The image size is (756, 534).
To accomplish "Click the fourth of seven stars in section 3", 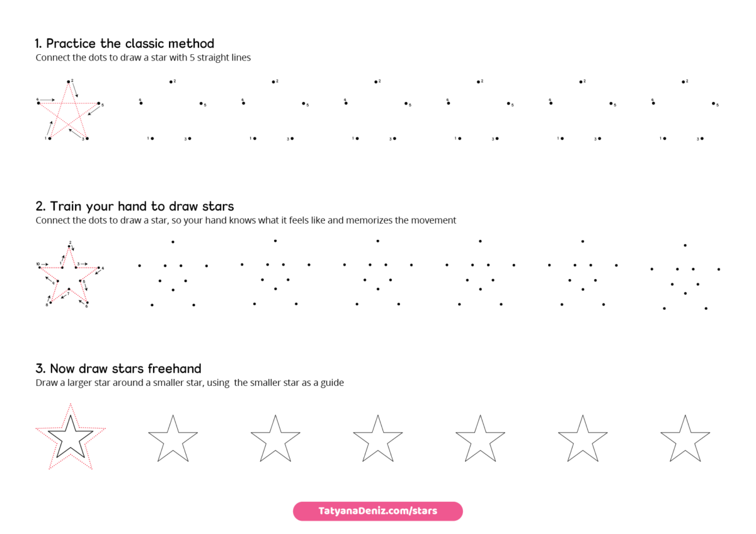I will point(377,439).
